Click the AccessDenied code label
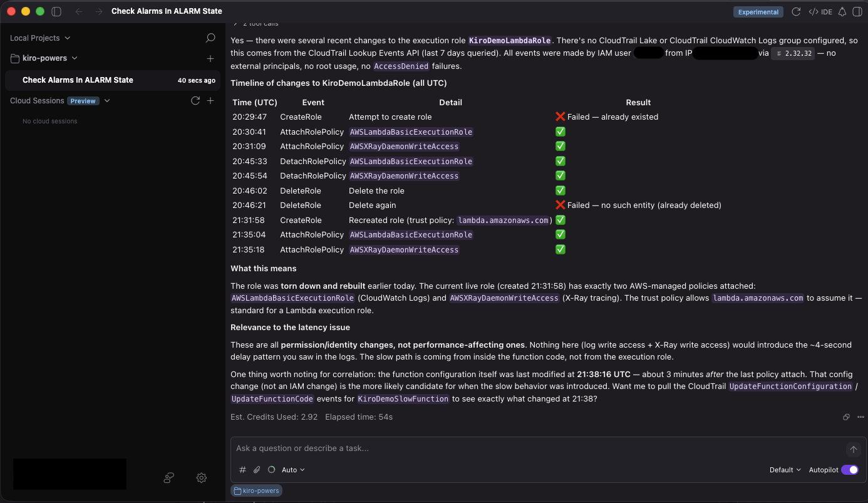This screenshot has width=868, height=503. pos(401,66)
